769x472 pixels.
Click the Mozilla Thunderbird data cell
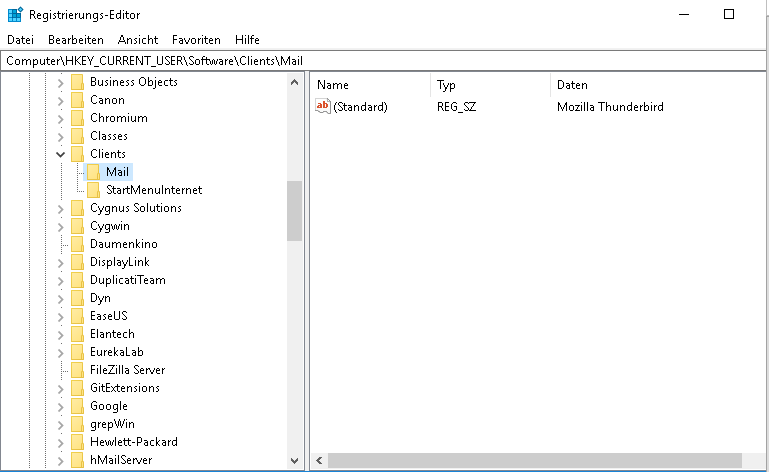[x=610, y=106]
